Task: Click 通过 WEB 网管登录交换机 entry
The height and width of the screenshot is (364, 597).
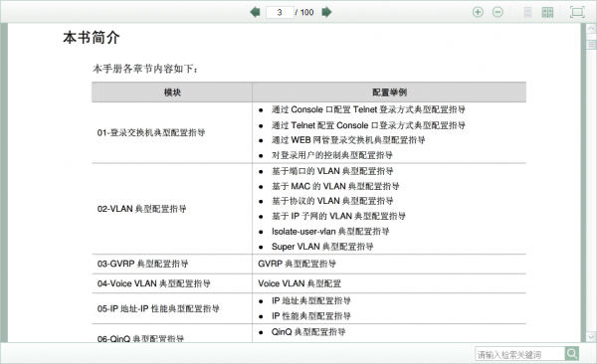Action: [348, 140]
